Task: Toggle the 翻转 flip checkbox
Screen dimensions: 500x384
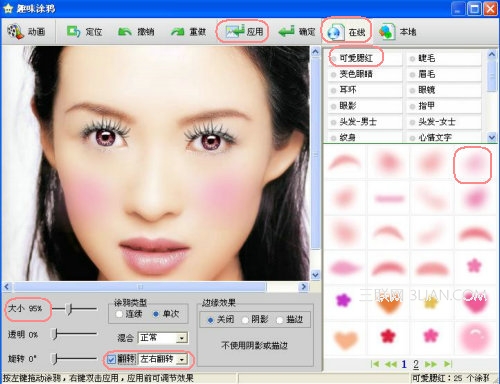Action: 112,359
